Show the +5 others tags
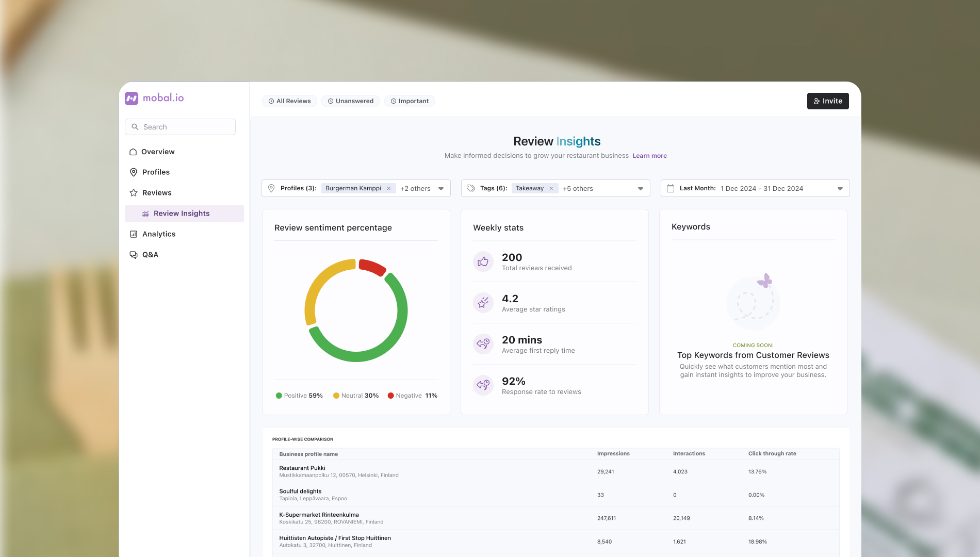Image resolution: width=980 pixels, height=557 pixels. click(578, 188)
